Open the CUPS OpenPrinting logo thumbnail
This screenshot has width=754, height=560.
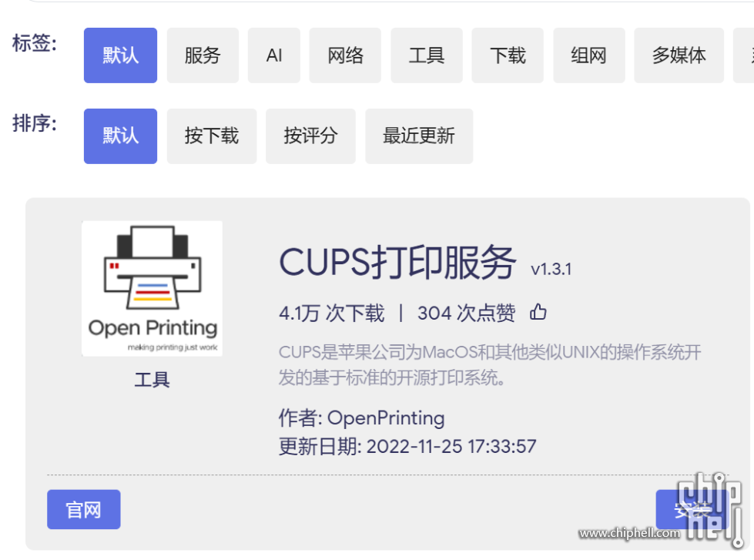[x=152, y=289]
